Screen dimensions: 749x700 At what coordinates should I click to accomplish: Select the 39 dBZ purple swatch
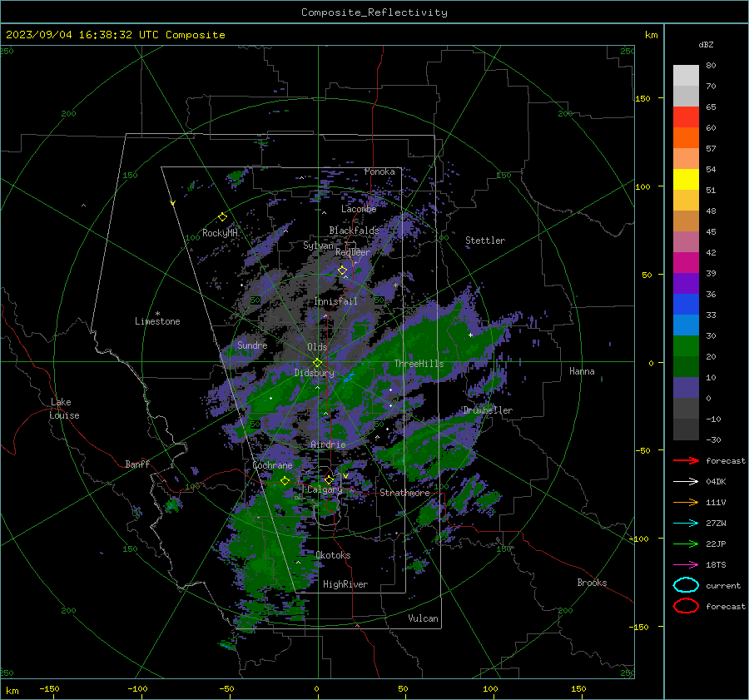[686, 283]
